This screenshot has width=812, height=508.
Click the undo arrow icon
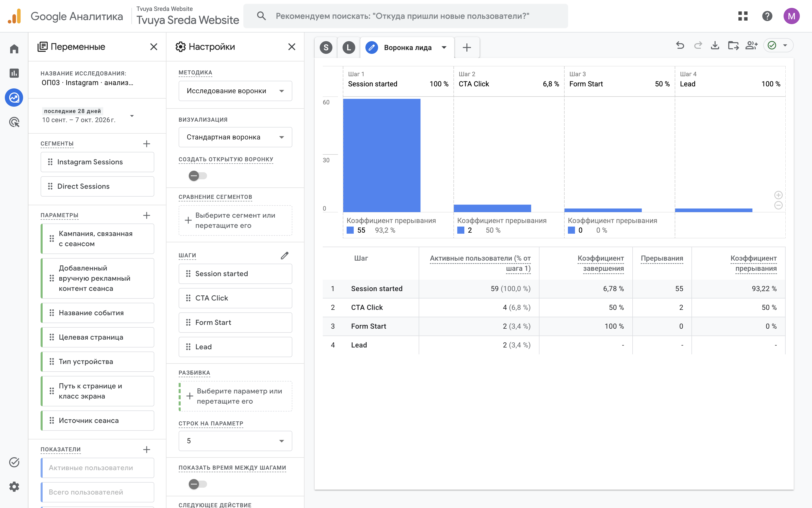point(680,45)
